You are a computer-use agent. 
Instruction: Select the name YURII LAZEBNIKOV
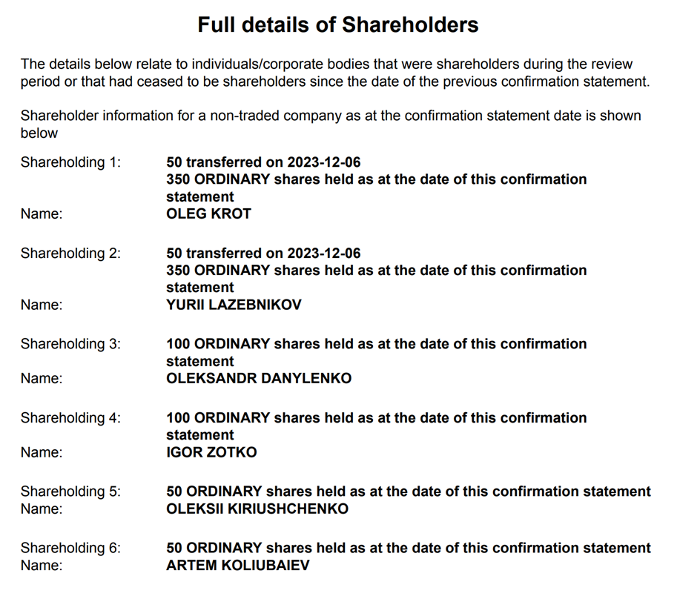[234, 305]
